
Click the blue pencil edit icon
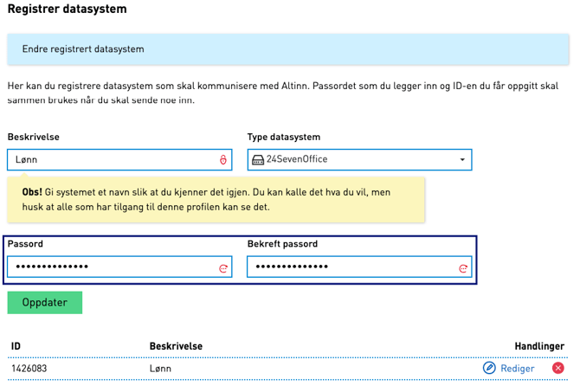(489, 369)
